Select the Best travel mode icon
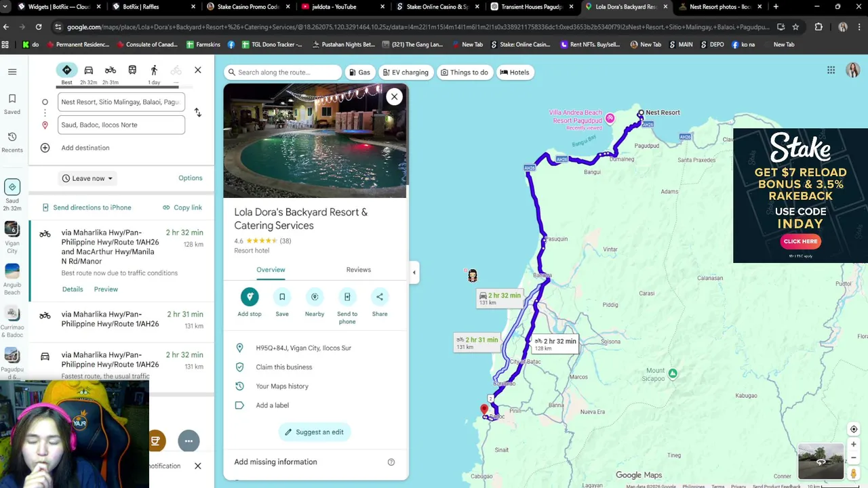Viewport: 868px width, 488px height. tap(66, 70)
